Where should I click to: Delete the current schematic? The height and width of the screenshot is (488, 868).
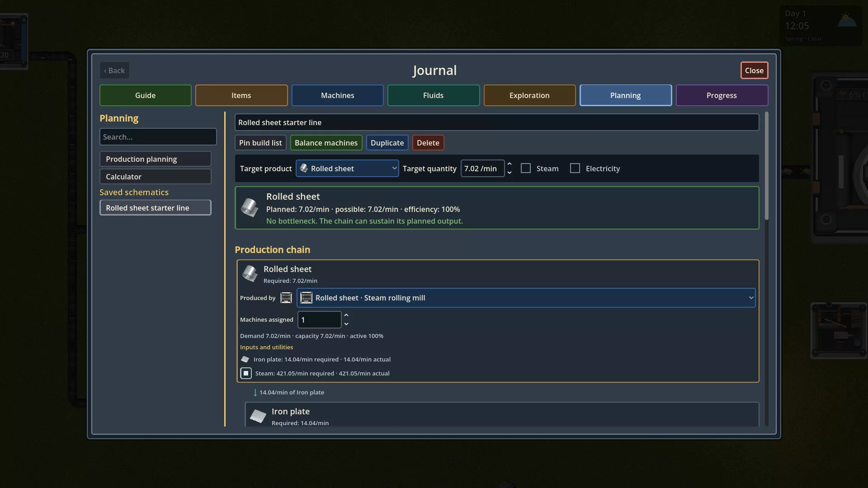tap(428, 143)
